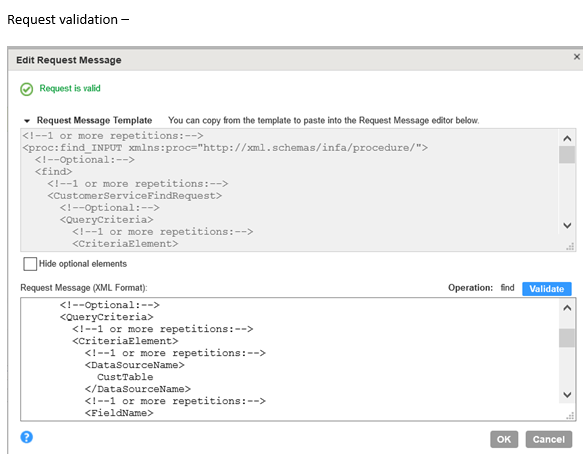Click template pane scroll up arrow

tap(567, 139)
